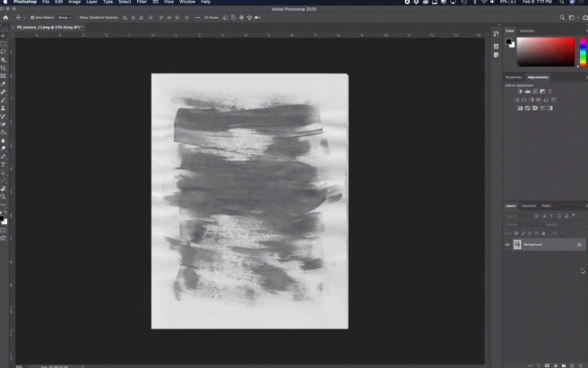Toggle Quick Mask mode in toolbox
The width and height of the screenshot is (588, 368).
point(3,230)
